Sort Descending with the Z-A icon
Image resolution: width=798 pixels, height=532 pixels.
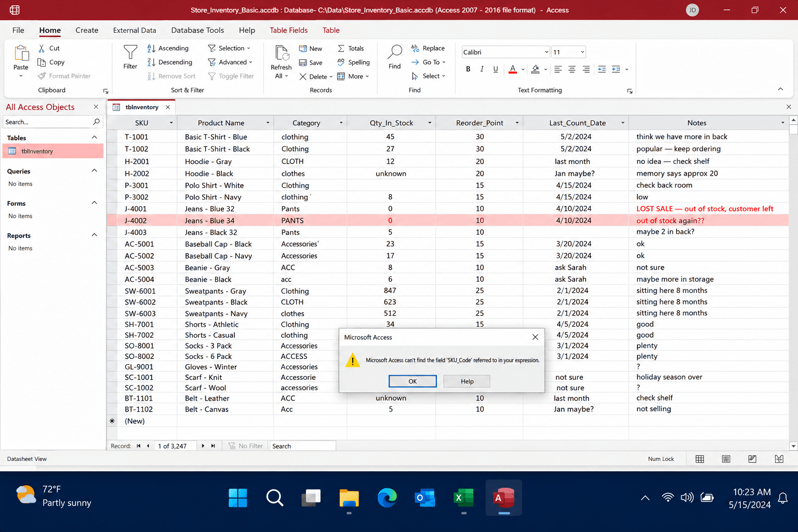coord(151,62)
